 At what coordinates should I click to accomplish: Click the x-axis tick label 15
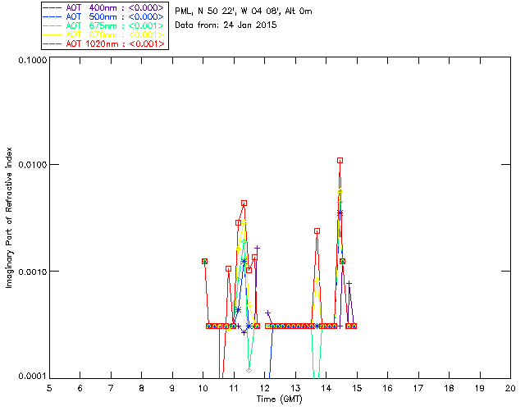(357, 388)
